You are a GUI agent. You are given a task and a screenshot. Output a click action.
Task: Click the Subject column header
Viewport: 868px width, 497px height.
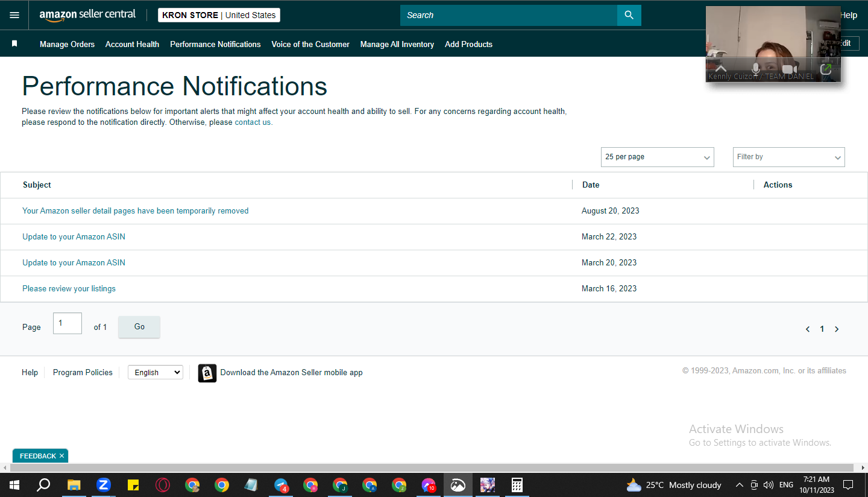pyautogui.click(x=37, y=185)
